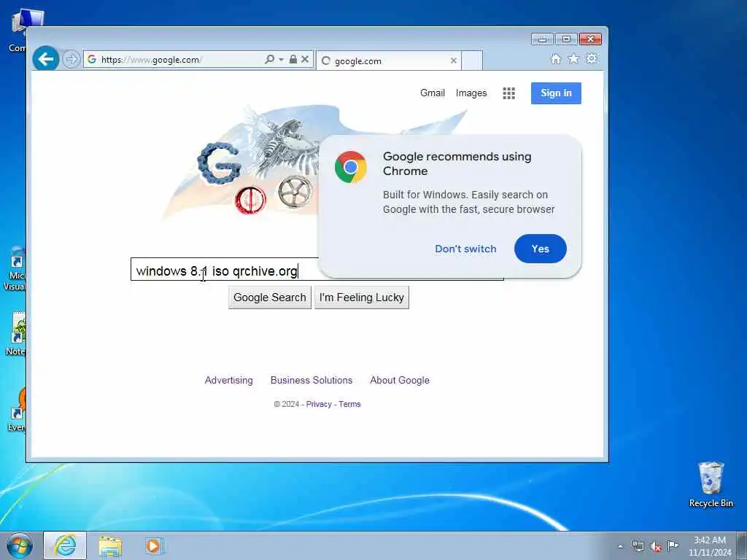Open Windows Explorer from the taskbar
This screenshot has height=560, width=747.
coord(111,546)
